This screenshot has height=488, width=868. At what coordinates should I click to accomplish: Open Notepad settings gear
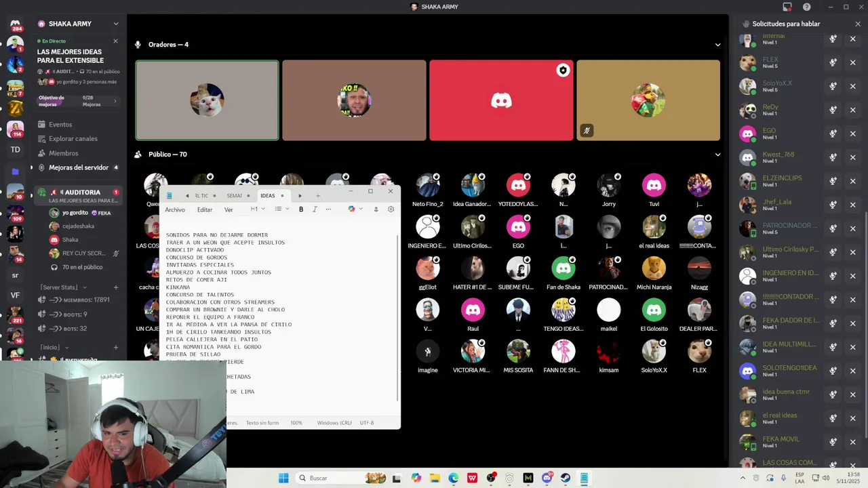pyautogui.click(x=391, y=209)
